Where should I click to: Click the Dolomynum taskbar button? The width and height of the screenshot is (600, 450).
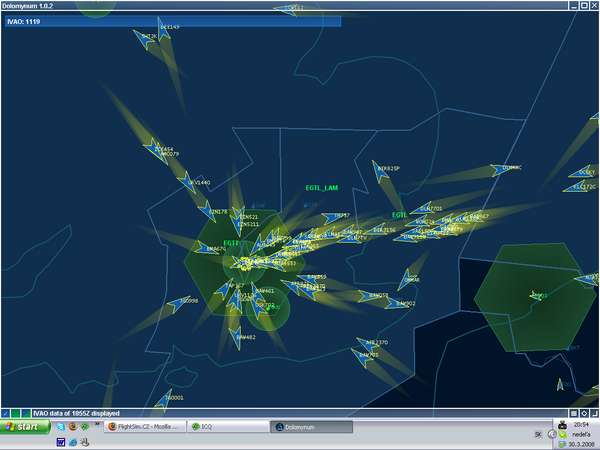(311, 427)
